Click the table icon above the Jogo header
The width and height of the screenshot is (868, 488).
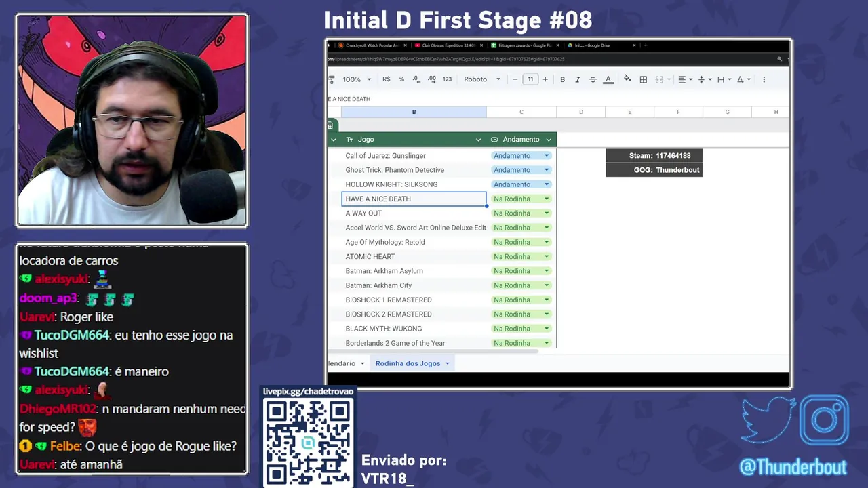330,125
